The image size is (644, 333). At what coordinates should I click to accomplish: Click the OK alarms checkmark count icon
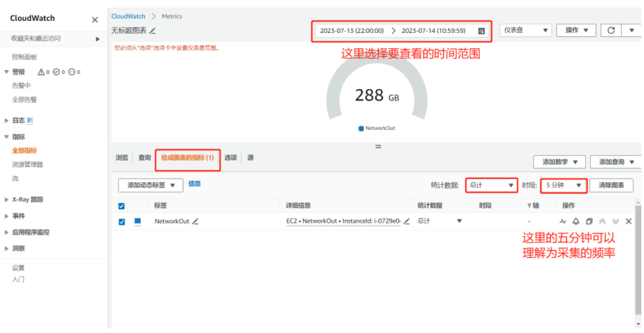coord(59,72)
